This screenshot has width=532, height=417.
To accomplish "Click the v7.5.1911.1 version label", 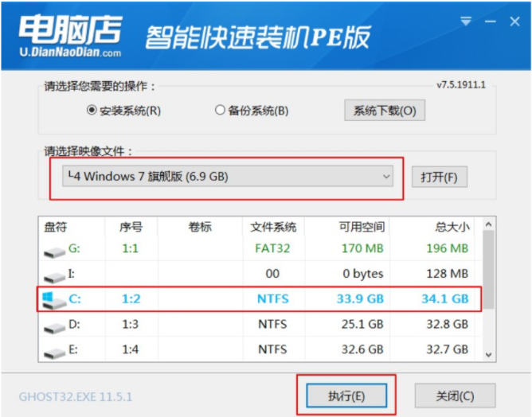I will point(461,84).
